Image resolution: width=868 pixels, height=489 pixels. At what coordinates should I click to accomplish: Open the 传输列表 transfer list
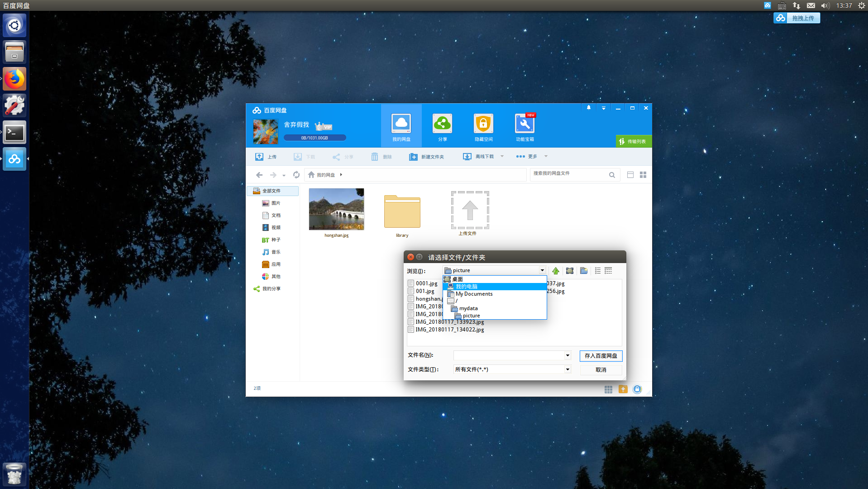point(634,141)
